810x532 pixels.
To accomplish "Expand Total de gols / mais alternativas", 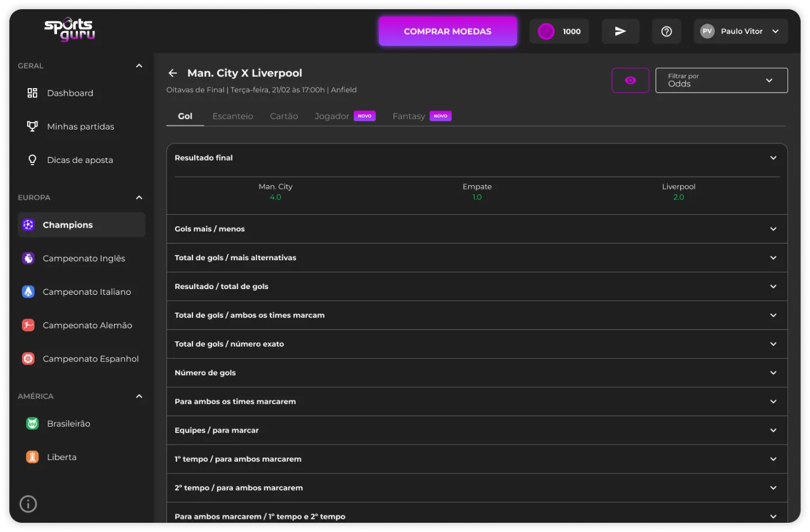I will pyautogui.click(x=476, y=258).
